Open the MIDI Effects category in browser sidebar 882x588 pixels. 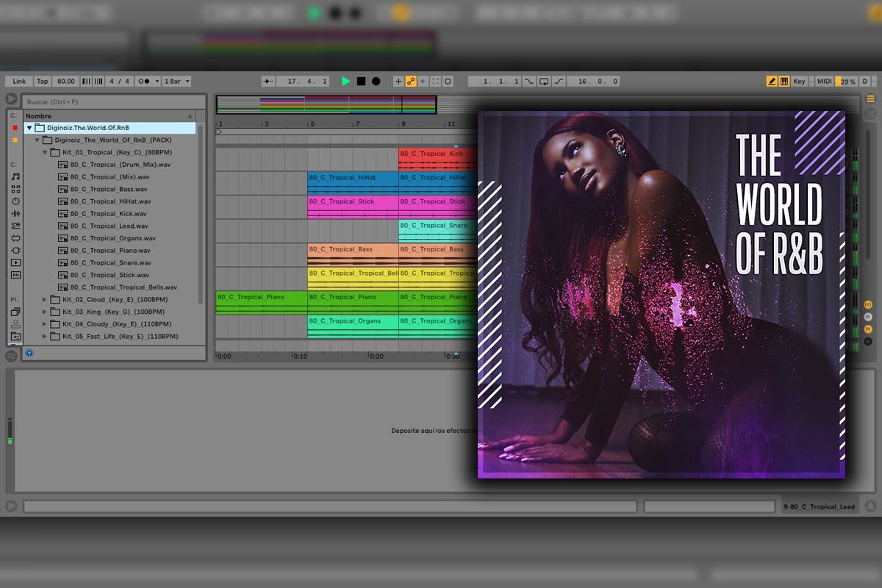tap(15, 226)
